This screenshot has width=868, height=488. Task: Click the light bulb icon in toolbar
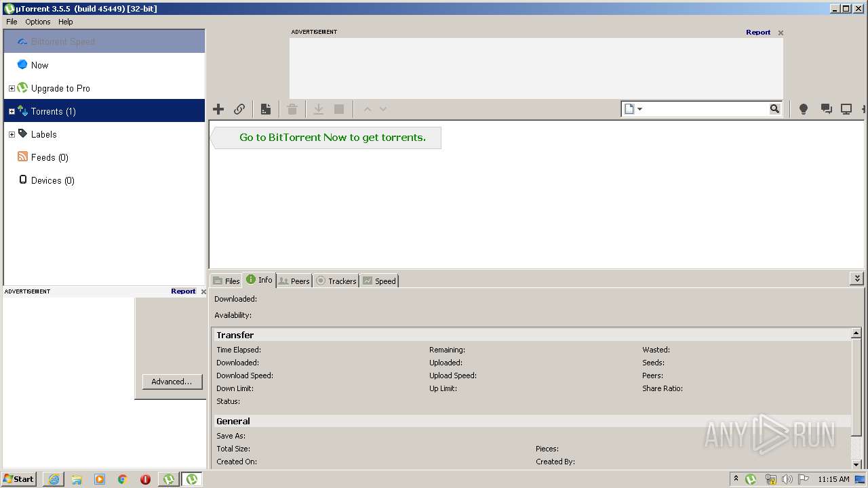coord(804,109)
